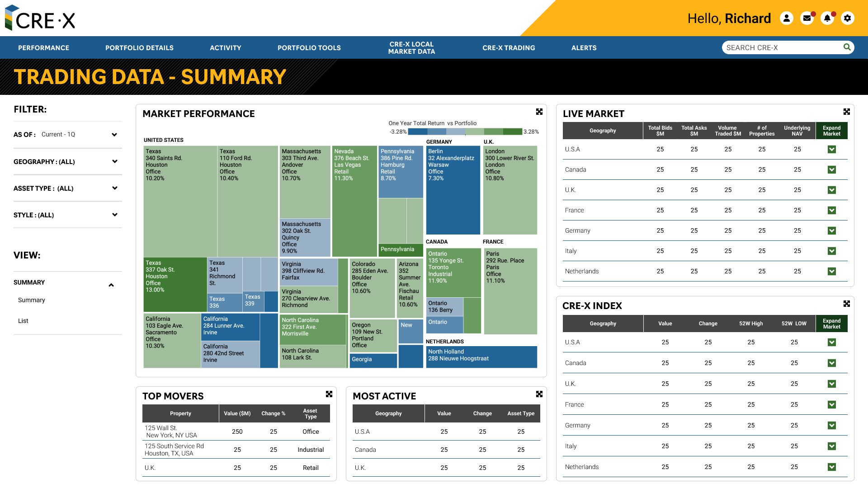Expand market details for U.S.A in Live Market
The height and width of the screenshot is (488, 868).
coord(832,149)
